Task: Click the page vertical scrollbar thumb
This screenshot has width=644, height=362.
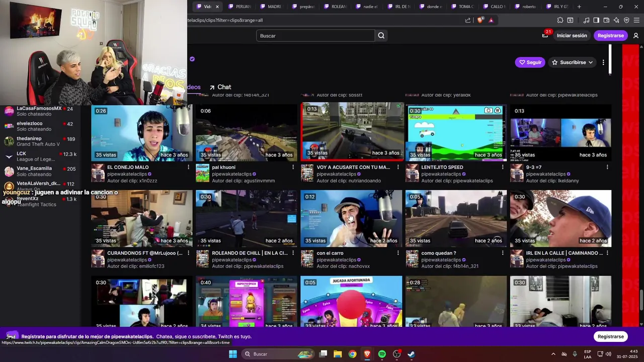Action: pos(640,301)
